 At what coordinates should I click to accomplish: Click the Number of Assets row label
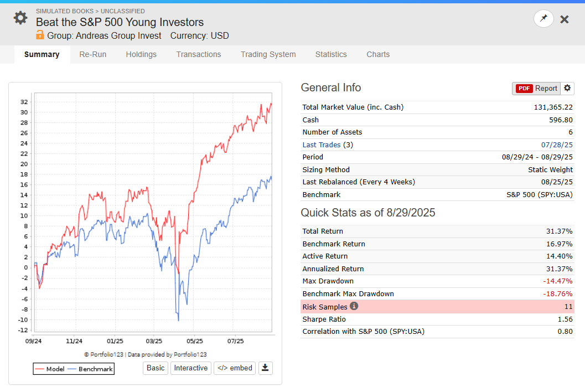click(332, 132)
